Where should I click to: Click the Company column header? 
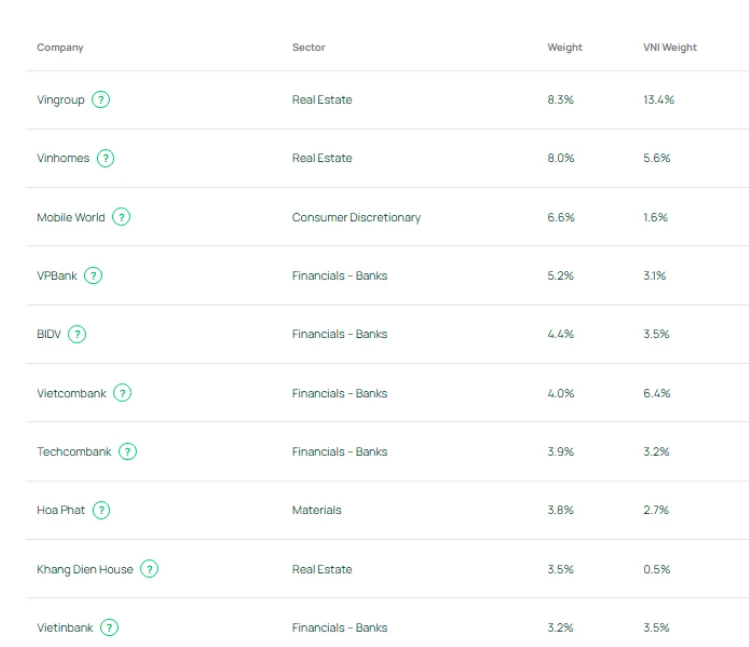(x=60, y=47)
